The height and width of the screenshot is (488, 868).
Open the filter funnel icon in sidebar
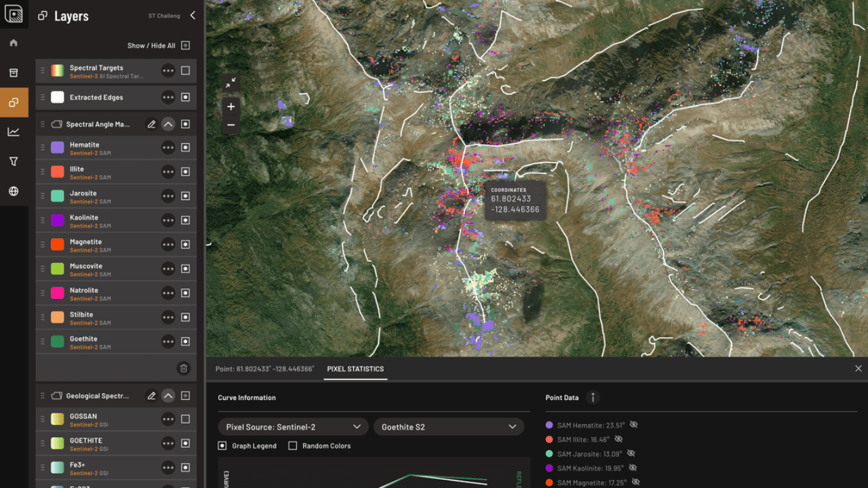14,161
